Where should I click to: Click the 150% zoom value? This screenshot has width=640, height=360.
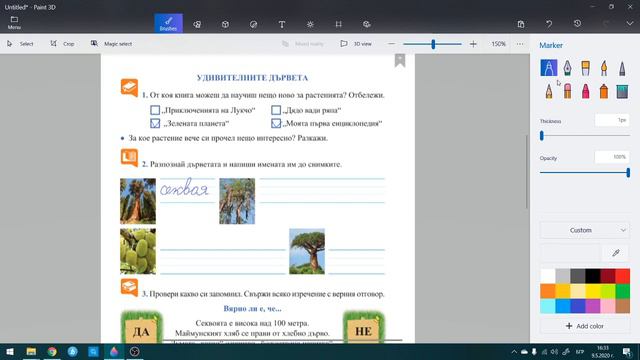point(498,44)
